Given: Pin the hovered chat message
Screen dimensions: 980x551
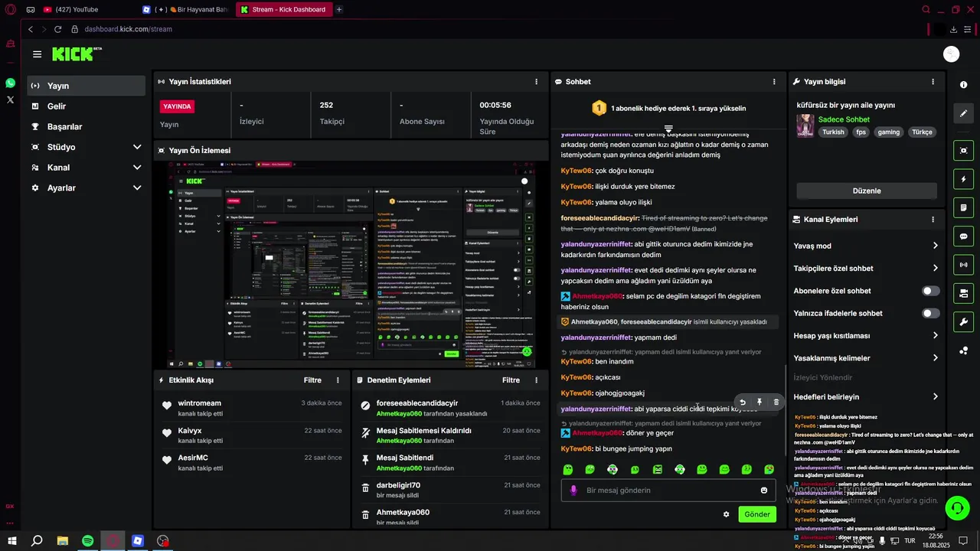Looking at the screenshot, I should pyautogui.click(x=759, y=402).
